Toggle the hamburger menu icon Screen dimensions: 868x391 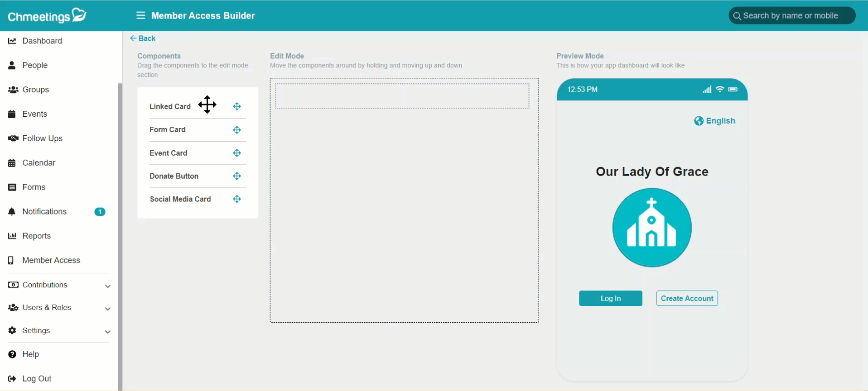(x=141, y=15)
